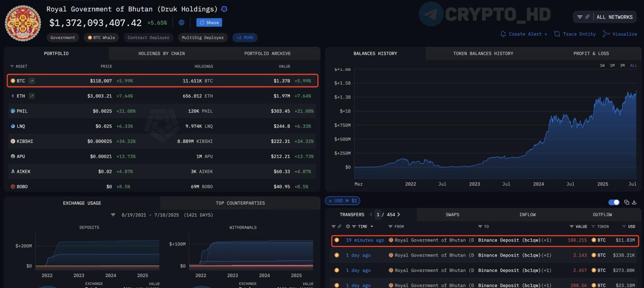The width and height of the screenshot is (644, 288).
Task: Select the 1M chart range
Action: click(612, 65)
